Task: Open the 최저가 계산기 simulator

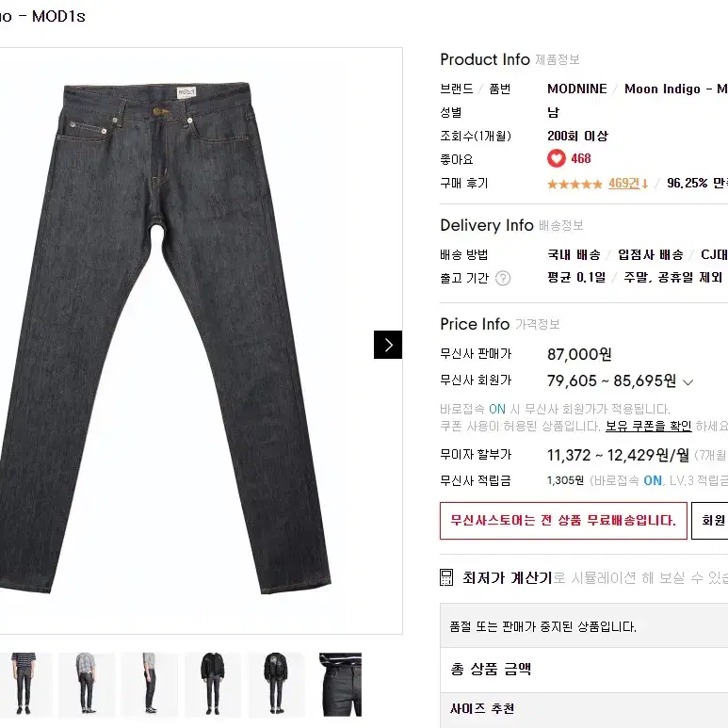Action: coord(507,577)
